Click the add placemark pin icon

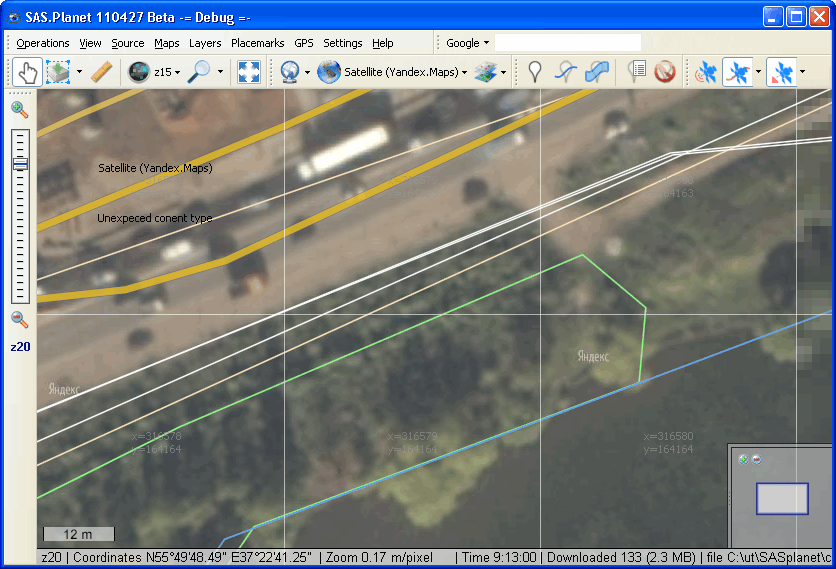click(535, 72)
